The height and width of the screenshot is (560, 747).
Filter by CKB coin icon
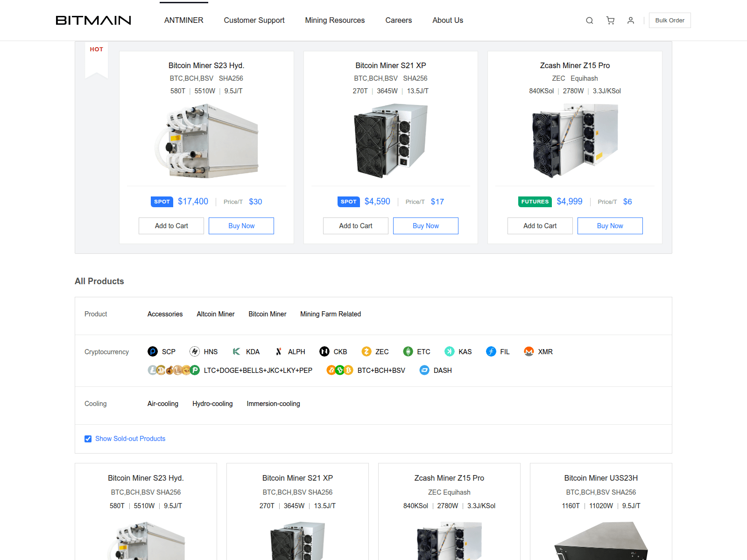(x=324, y=351)
